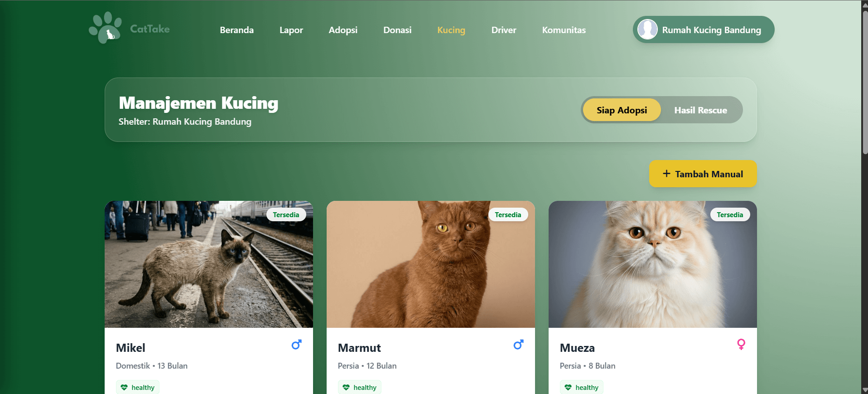Open the Komunitas navigation link
Image resolution: width=868 pixels, height=394 pixels.
pos(564,30)
